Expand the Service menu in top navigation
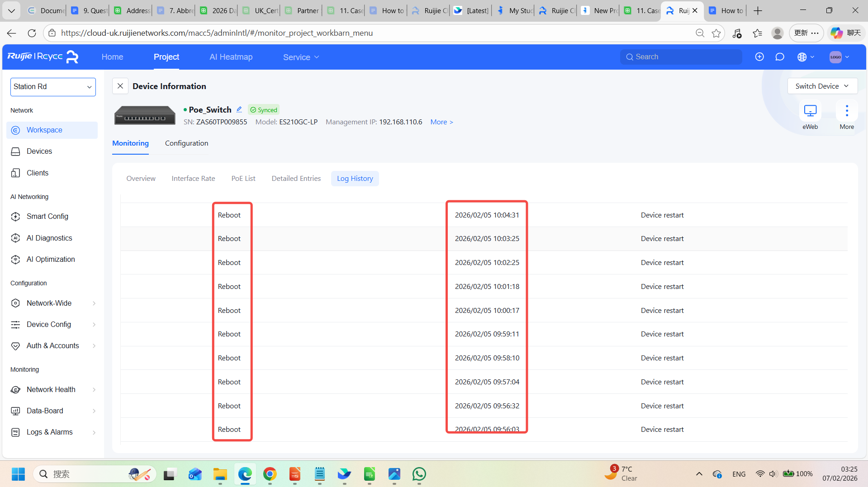 [301, 57]
